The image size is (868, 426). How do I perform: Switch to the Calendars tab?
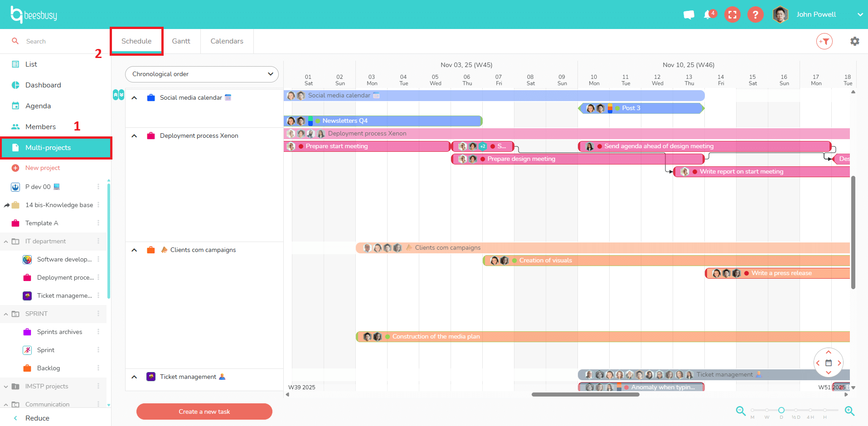coord(227,41)
